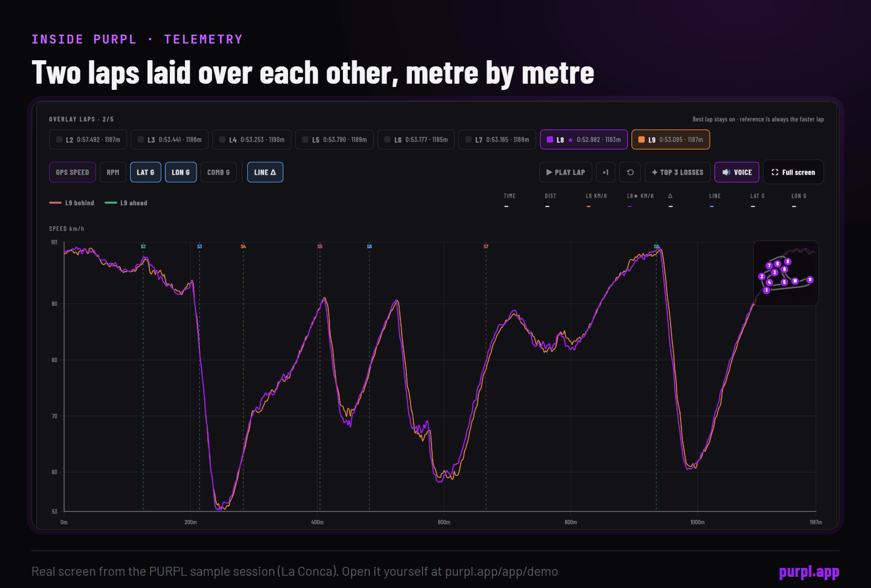The width and height of the screenshot is (871, 588).
Task: Click the restart playback circular arrow icon
Action: point(630,172)
